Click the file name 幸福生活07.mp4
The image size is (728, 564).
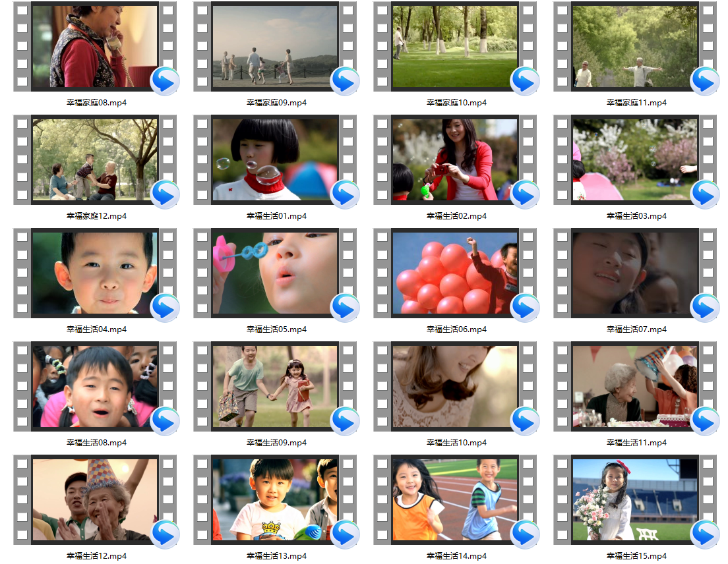tap(636, 329)
